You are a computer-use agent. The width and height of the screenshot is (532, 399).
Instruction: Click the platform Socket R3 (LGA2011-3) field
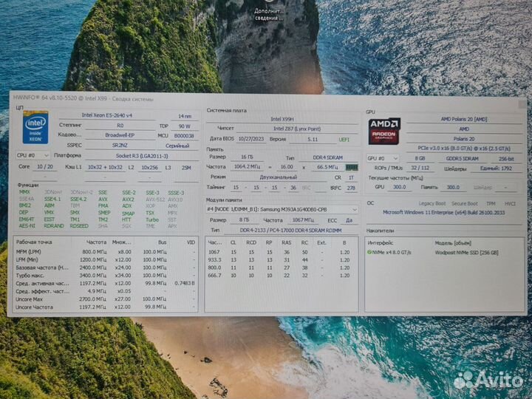click(x=142, y=156)
